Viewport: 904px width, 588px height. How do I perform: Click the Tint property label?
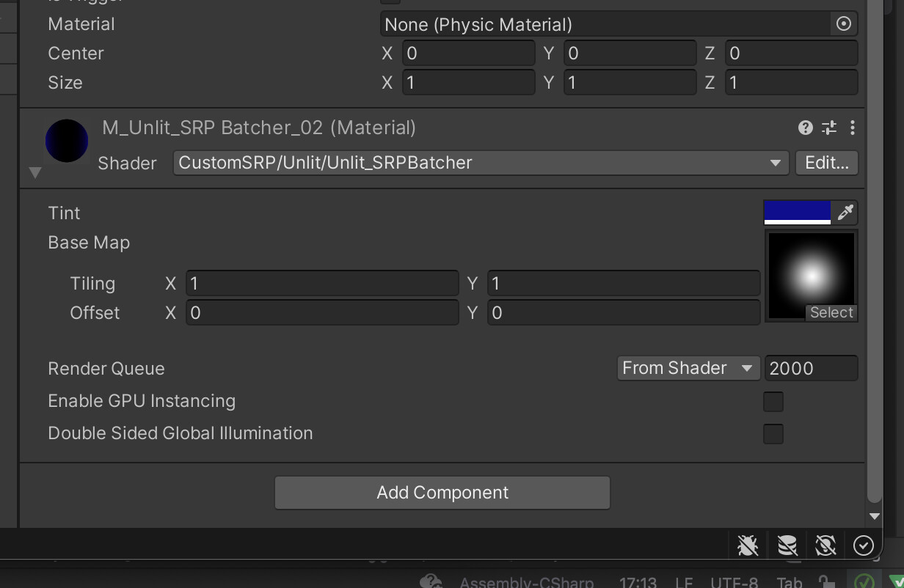coord(64,213)
